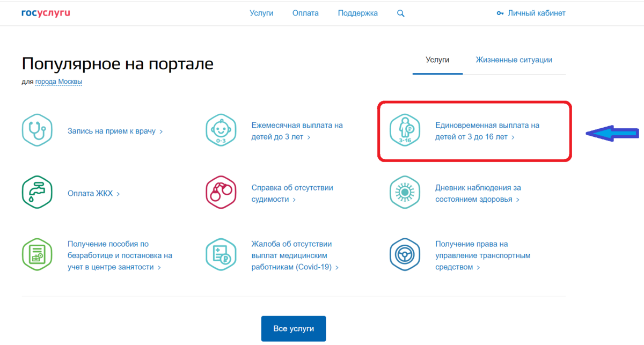644x345 pixels.
Task: Open Ежемесячная выплата на детей до 3 лет
Action: pos(297,131)
